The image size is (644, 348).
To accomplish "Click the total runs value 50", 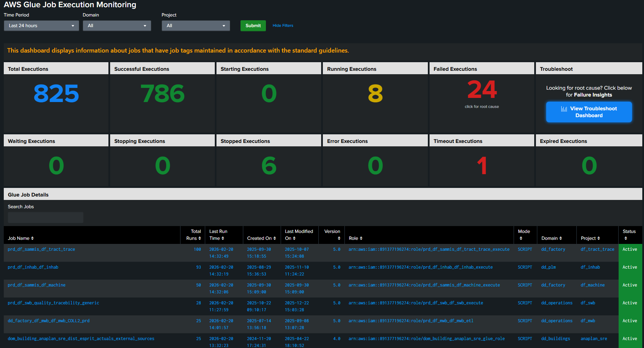I will point(199,285).
